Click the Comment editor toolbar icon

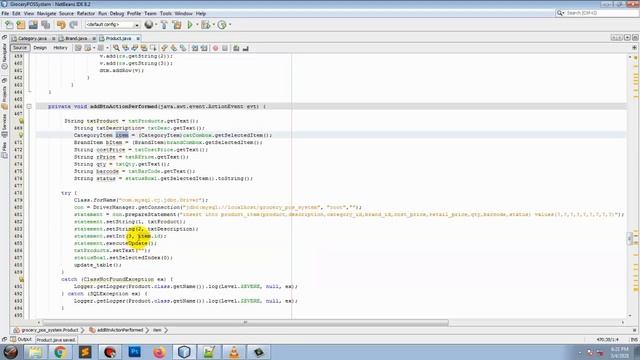tap(236, 48)
